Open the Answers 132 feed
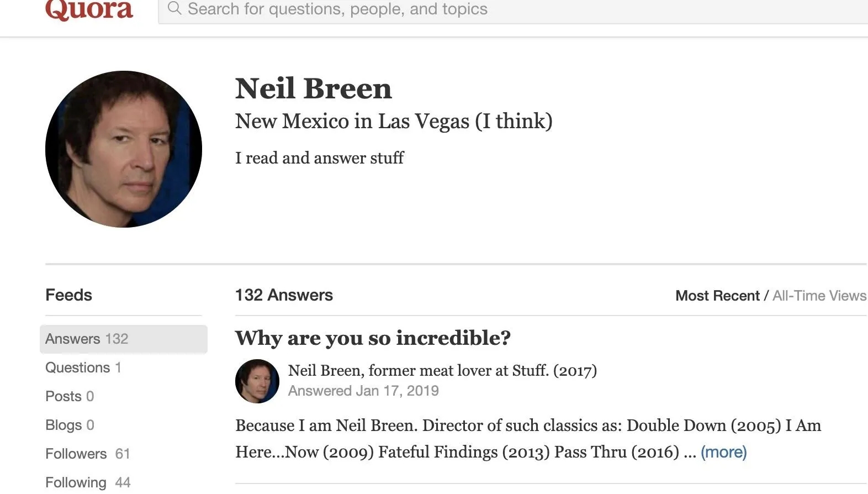This screenshot has width=868, height=494. pos(87,339)
